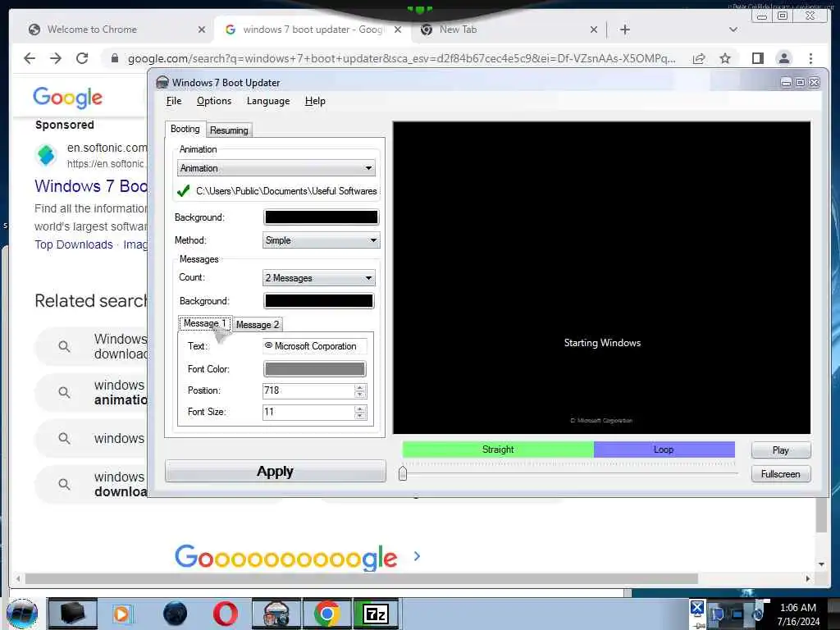The width and height of the screenshot is (840, 630).
Task: Open the dark globe taskbar icon
Action: point(176,614)
